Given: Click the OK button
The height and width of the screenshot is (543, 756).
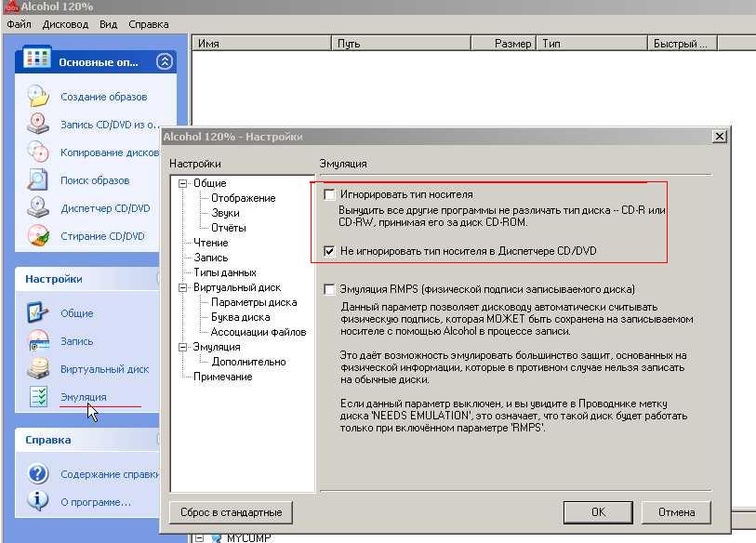Looking at the screenshot, I should click(x=598, y=512).
